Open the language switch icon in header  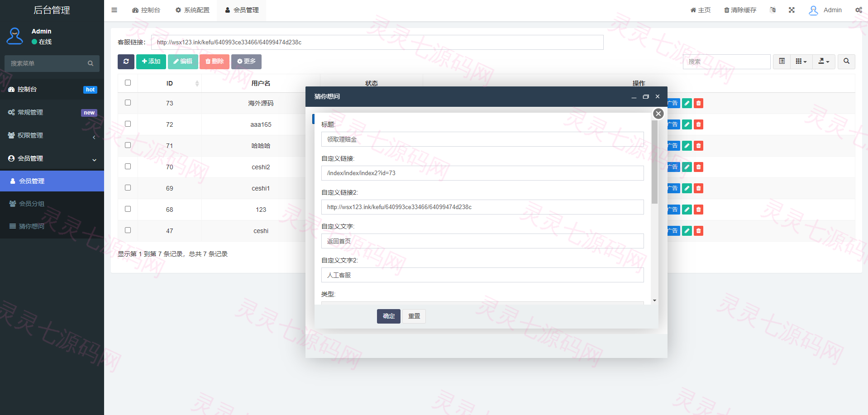click(x=773, y=10)
